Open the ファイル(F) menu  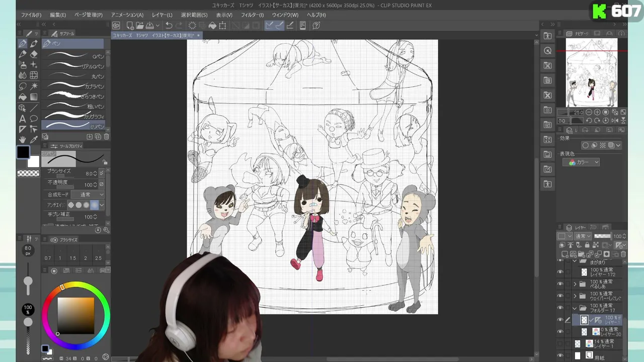pyautogui.click(x=31, y=15)
